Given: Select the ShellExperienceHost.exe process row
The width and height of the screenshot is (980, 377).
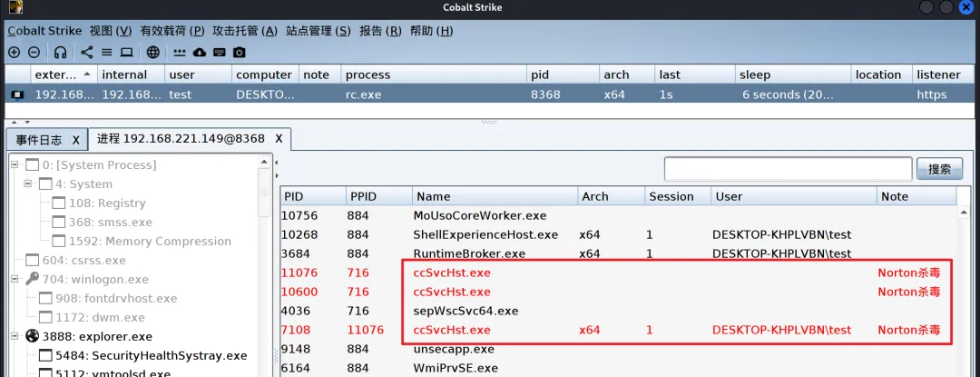Looking at the screenshot, I should click(x=619, y=235).
